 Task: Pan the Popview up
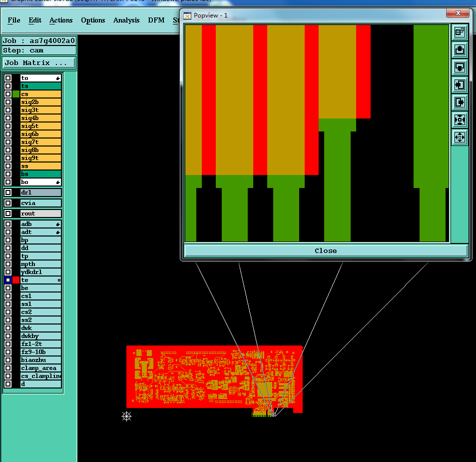(460, 50)
